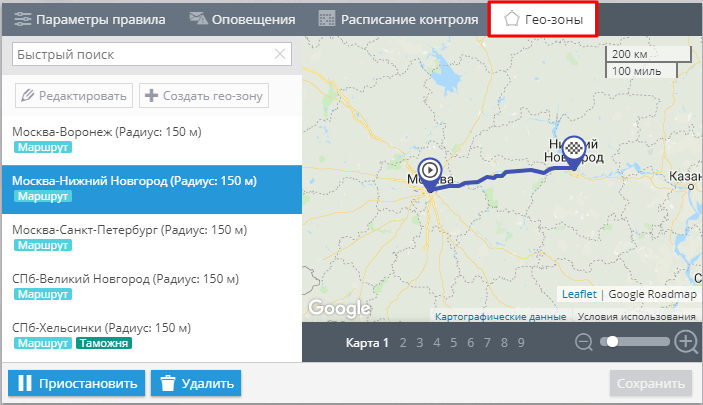The height and width of the screenshot is (405, 703).
Task: Open Картографические данные link
Action: tap(500, 316)
